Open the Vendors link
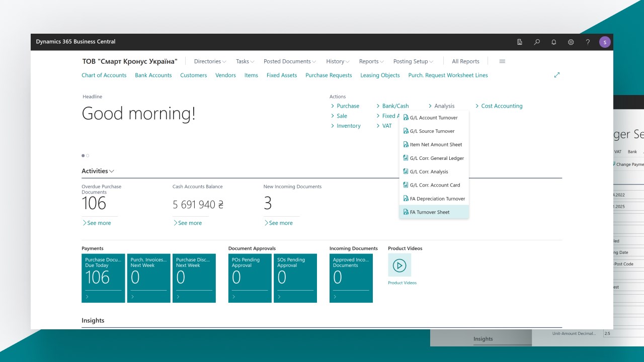The height and width of the screenshot is (362, 644). click(x=225, y=75)
